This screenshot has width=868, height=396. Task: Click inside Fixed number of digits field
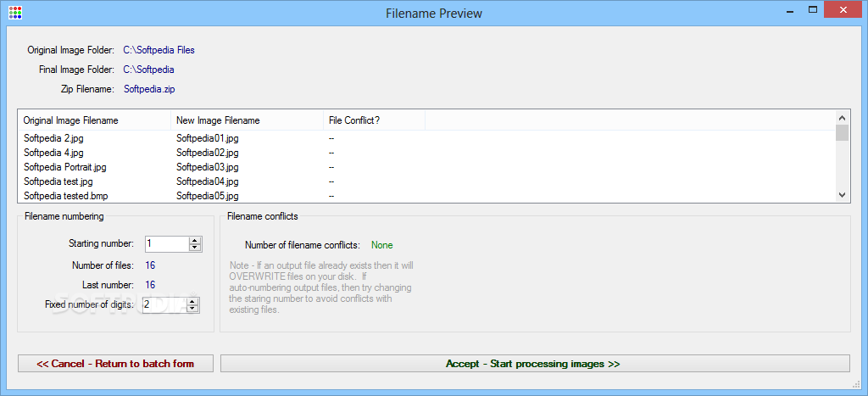coord(165,305)
